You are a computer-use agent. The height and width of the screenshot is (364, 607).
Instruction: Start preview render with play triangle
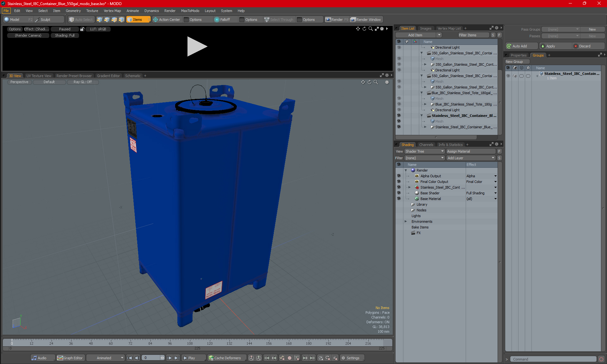pos(197,46)
